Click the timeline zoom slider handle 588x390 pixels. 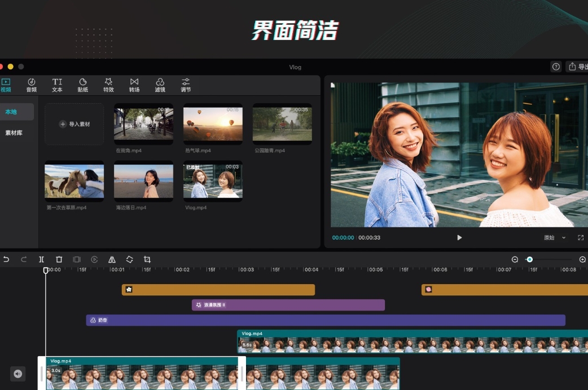tap(529, 259)
